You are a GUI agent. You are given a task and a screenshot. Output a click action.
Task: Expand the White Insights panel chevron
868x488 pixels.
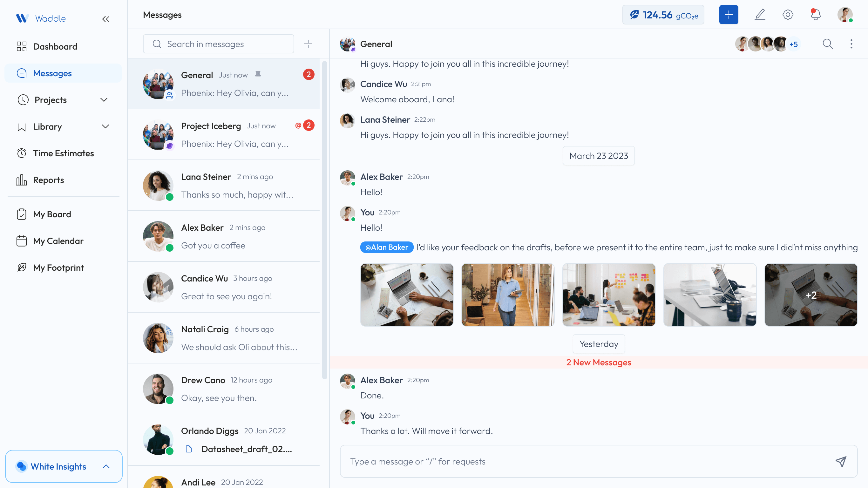click(x=106, y=466)
